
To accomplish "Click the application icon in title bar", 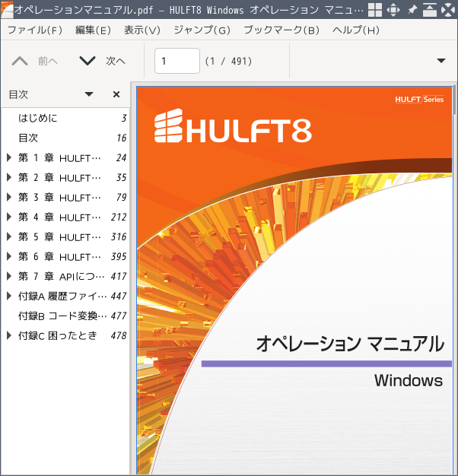I will 7,10.
